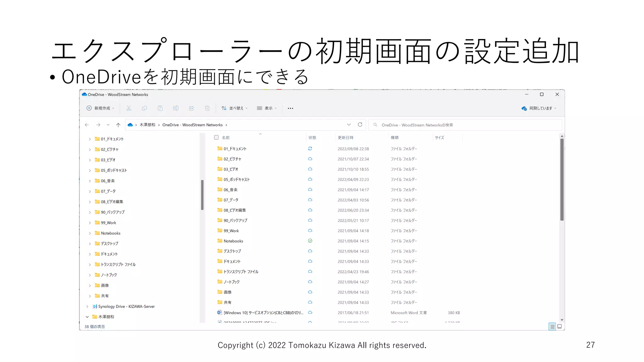The height and width of the screenshot is (362, 644).
Task: Open recent locations dropdown chevron
Action: 108,125
